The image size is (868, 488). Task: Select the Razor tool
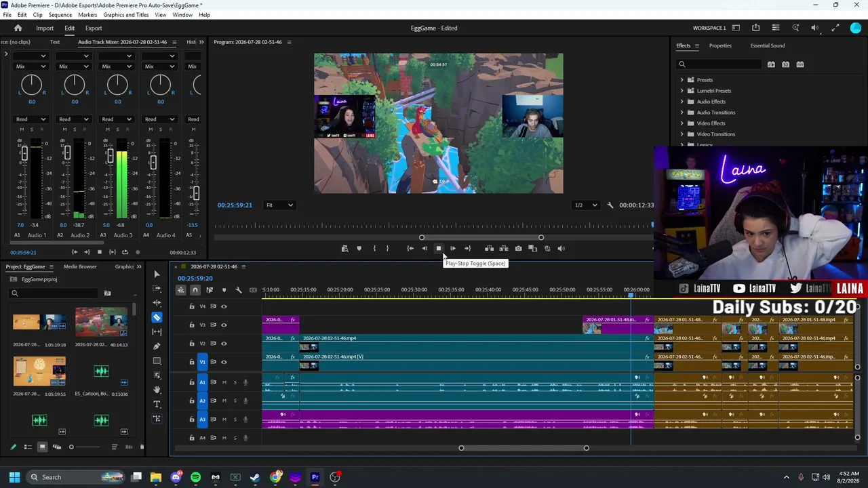[157, 317]
